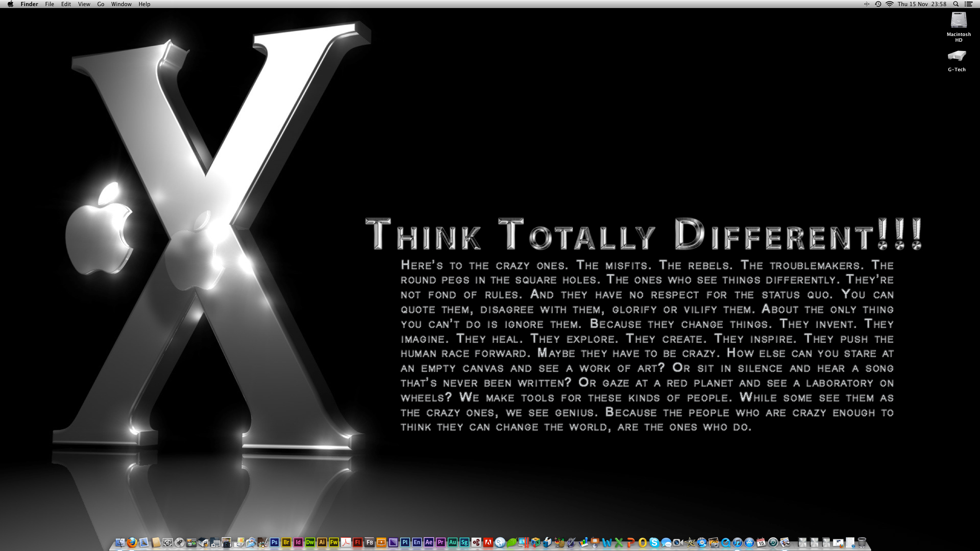Screen dimensions: 980x551
Task: Click the date and time Thu 15 Nov 23:58
Action: [922, 4]
